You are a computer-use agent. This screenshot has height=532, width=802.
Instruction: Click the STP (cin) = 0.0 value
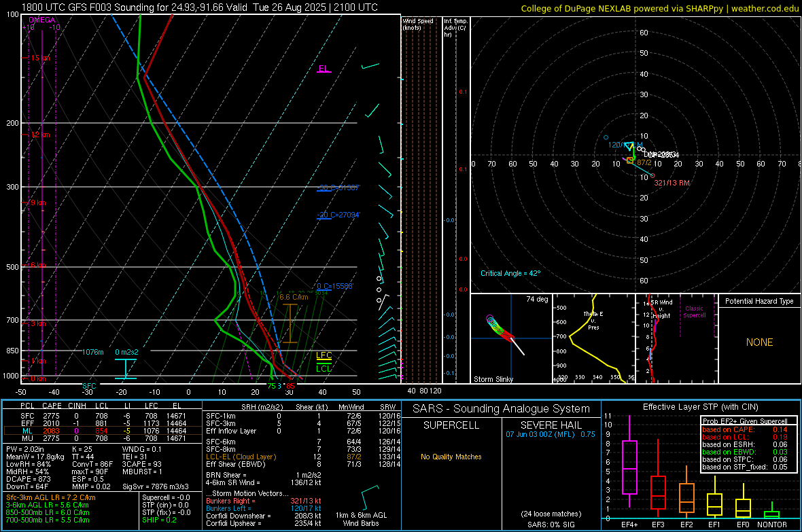pyautogui.click(x=166, y=505)
